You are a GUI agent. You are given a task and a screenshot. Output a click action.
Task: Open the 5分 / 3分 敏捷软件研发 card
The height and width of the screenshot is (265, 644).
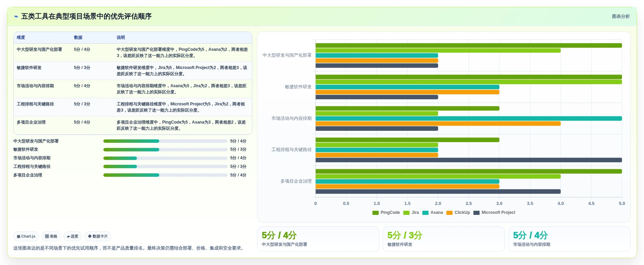click(444, 239)
